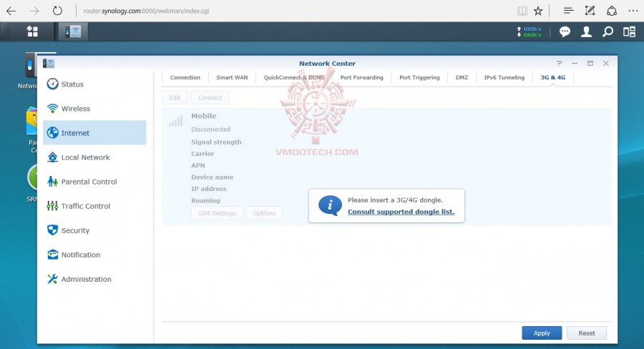The width and height of the screenshot is (644, 349).
Task: Click the Traffic Control sliders icon
Action: tap(52, 206)
